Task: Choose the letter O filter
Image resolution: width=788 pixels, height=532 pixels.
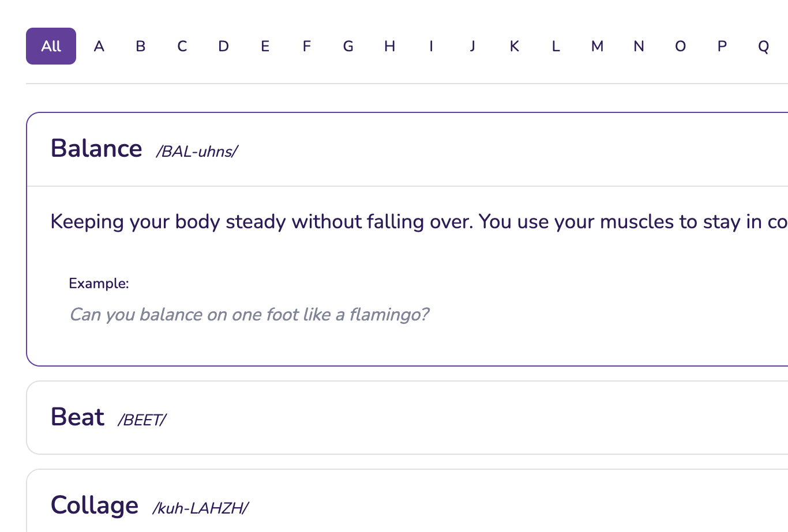Action: [681, 46]
